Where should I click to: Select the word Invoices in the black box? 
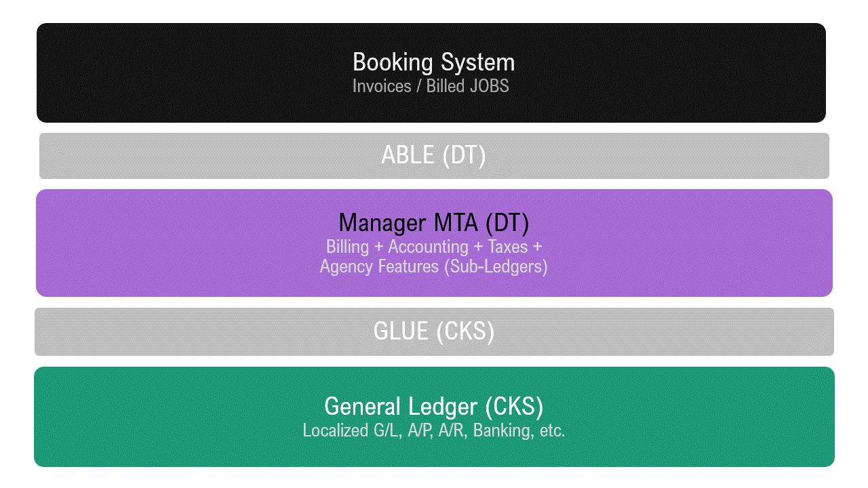382,86
